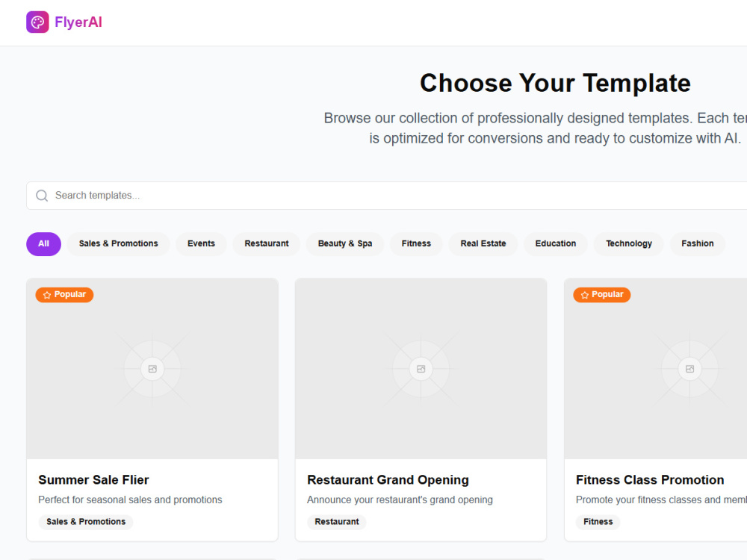Click star icon in Fitness Class Popular badge
The image size is (747, 560).
(x=585, y=295)
